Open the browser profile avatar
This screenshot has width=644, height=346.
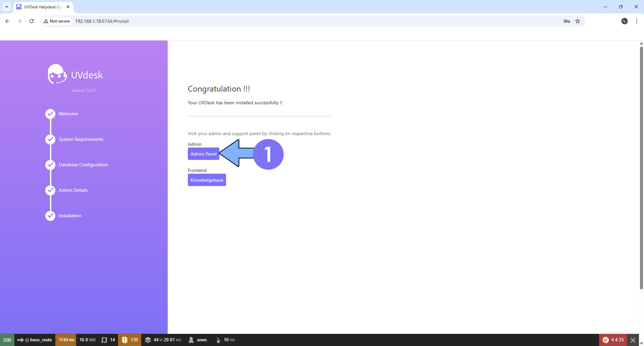(625, 21)
